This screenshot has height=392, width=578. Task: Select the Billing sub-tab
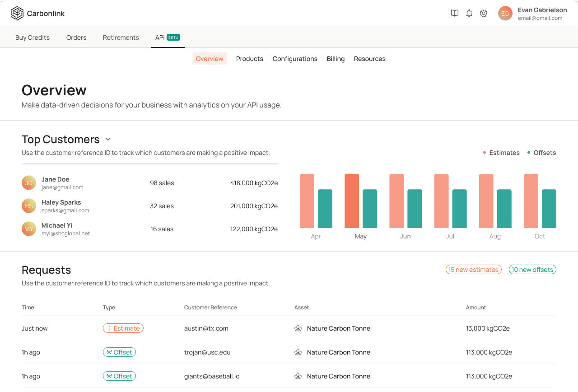click(x=336, y=59)
